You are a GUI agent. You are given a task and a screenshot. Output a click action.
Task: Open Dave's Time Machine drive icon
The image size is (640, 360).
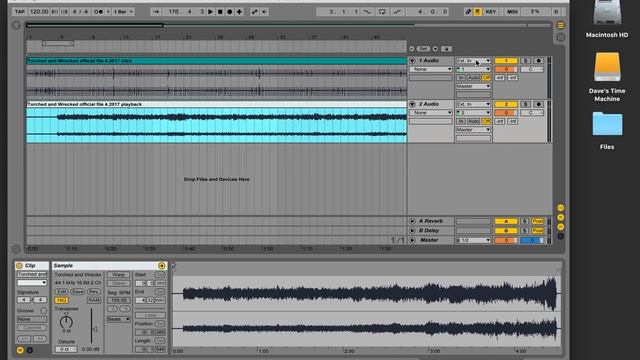click(x=607, y=77)
